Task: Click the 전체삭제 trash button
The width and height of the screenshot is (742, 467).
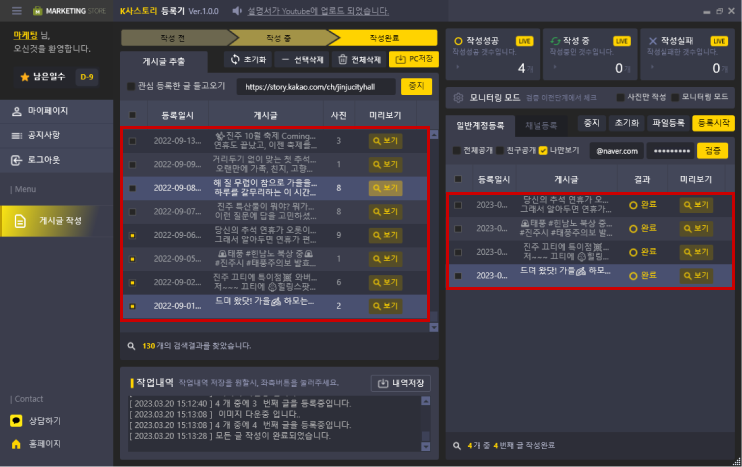Action: click(360, 60)
